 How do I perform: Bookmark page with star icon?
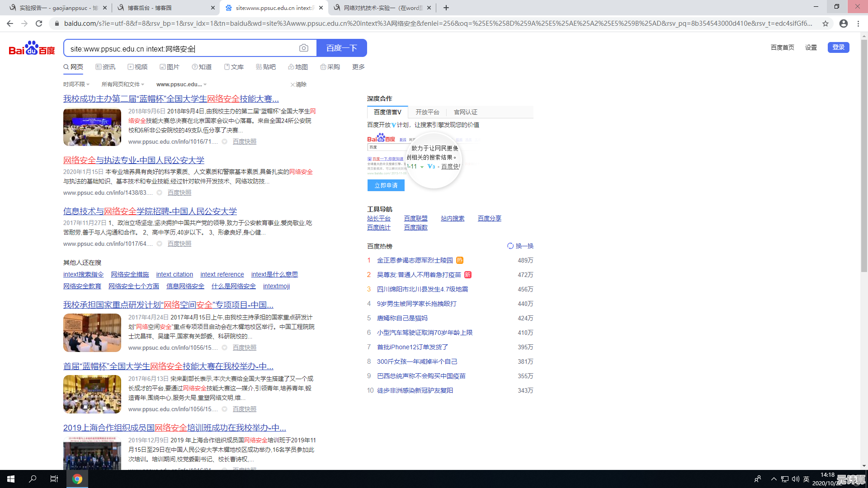click(x=826, y=23)
